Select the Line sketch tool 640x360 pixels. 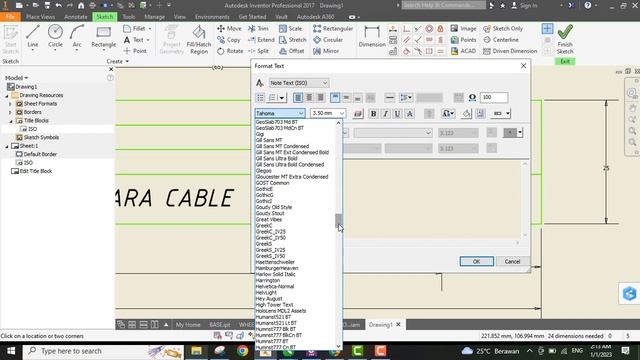point(33,37)
